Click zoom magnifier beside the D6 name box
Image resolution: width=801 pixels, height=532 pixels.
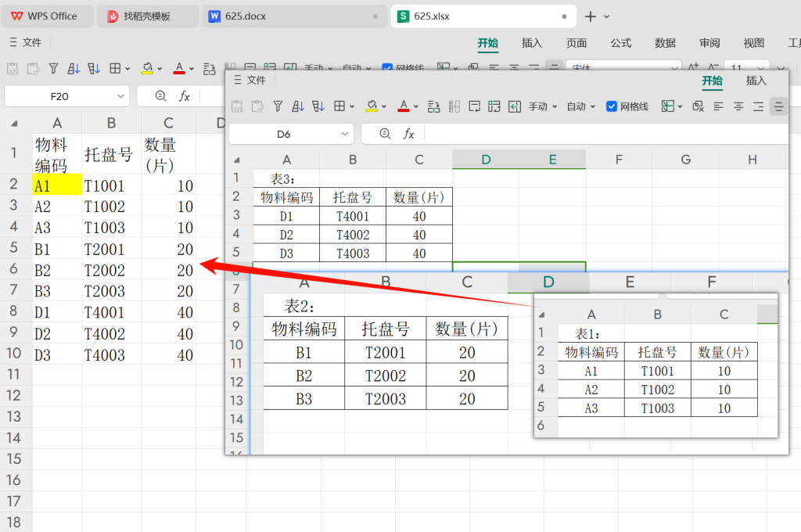click(x=385, y=134)
